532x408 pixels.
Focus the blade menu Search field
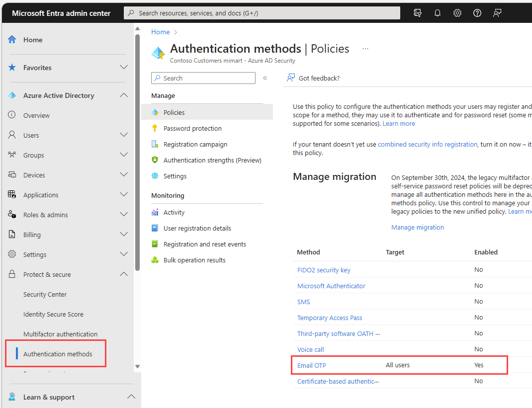[203, 78]
